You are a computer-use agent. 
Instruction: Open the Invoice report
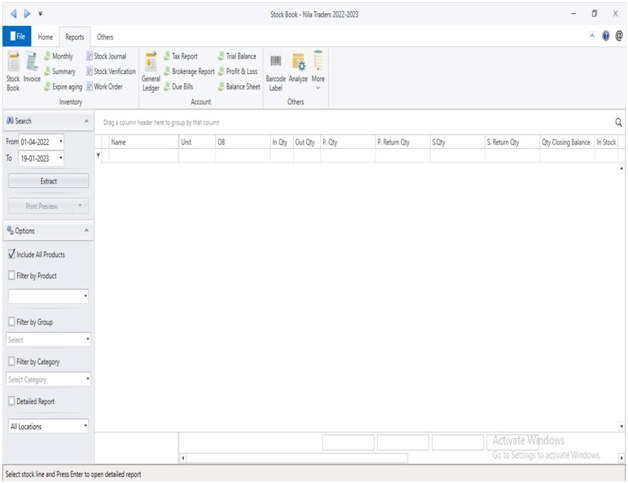point(32,67)
